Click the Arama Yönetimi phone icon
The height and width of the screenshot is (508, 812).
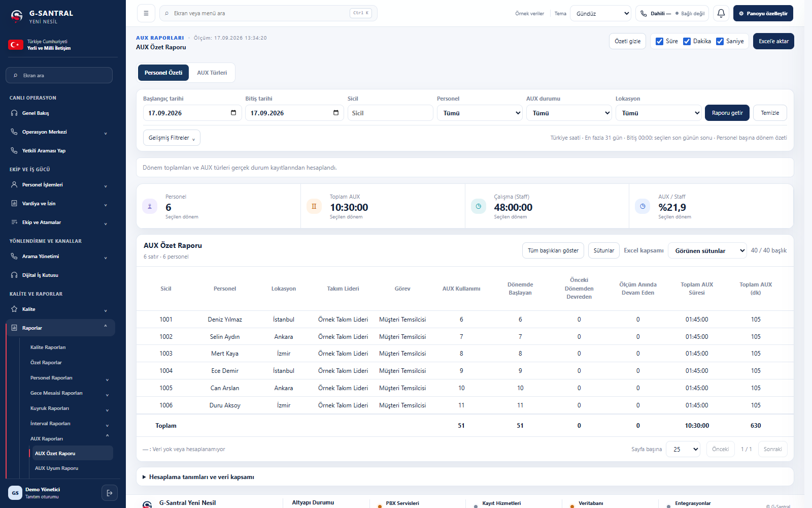(14, 256)
